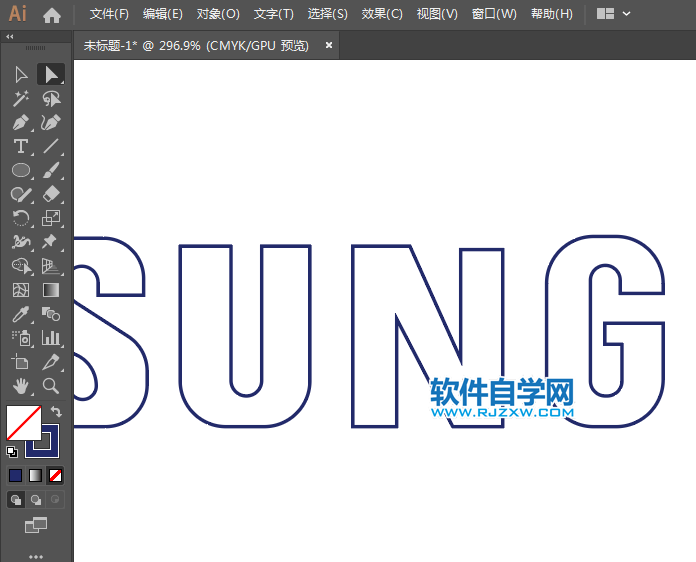696x562 pixels.
Task: Go to the Home screen
Action: (52, 14)
